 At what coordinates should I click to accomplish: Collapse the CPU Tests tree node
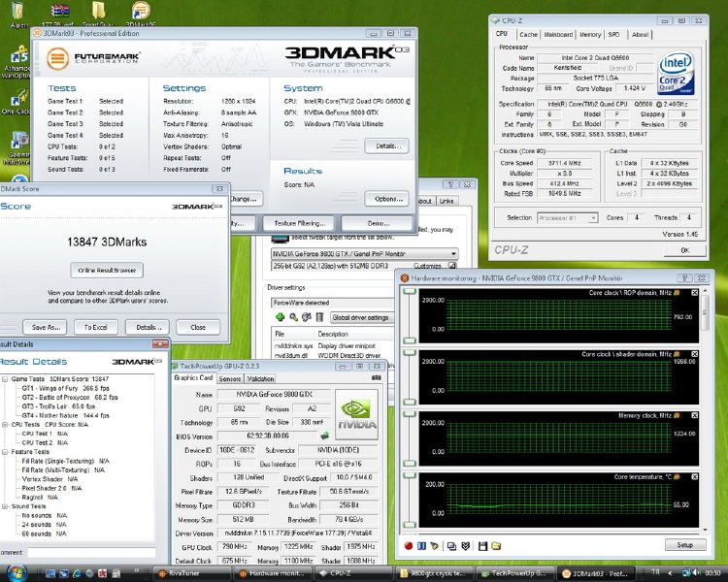click(5, 425)
